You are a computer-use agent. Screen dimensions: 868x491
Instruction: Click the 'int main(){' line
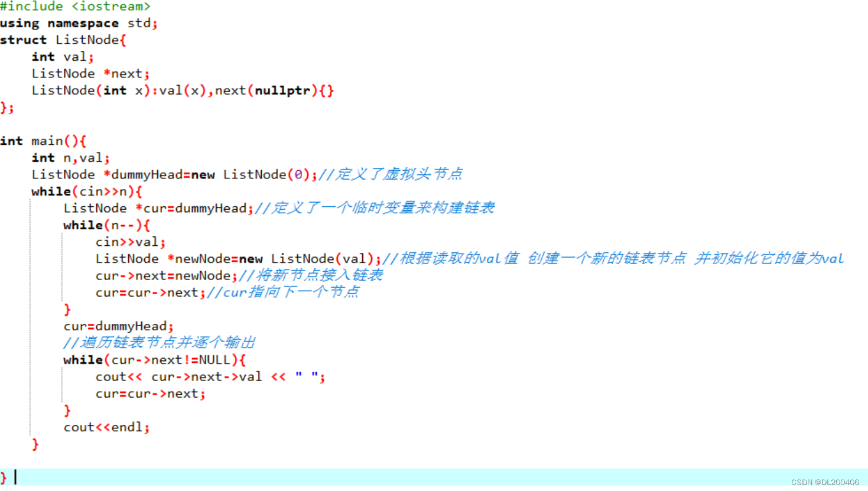(x=43, y=141)
